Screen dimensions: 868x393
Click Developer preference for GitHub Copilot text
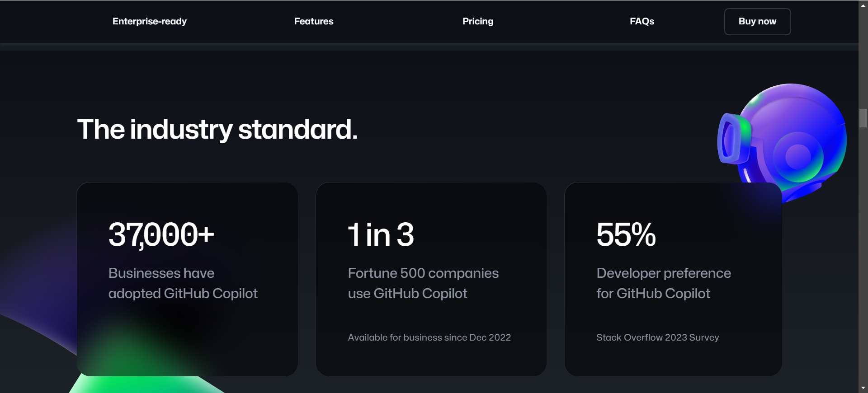(664, 283)
